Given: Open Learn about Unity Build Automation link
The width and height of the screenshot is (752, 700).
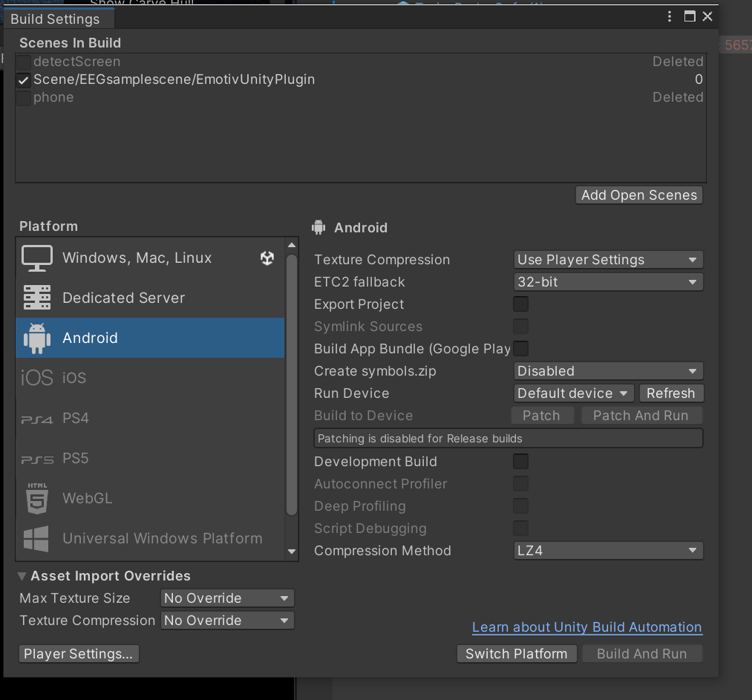Looking at the screenshot, I should 587,627.
